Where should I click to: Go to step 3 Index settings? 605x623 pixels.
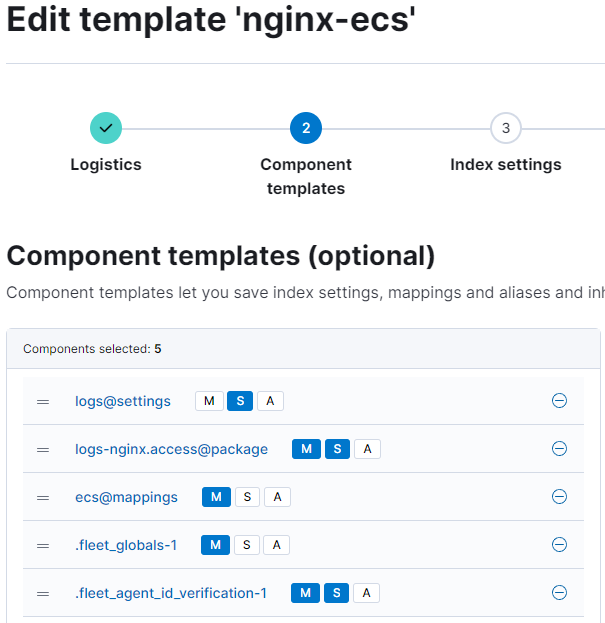coord(506,128)
